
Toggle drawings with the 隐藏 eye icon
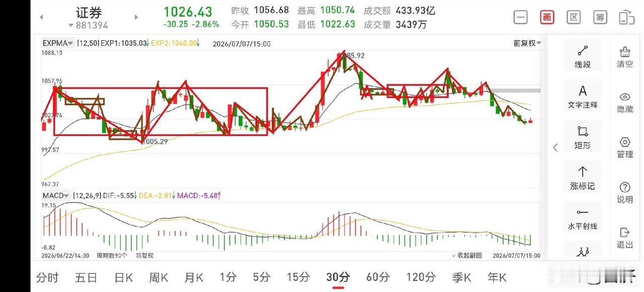coord(625,102)
